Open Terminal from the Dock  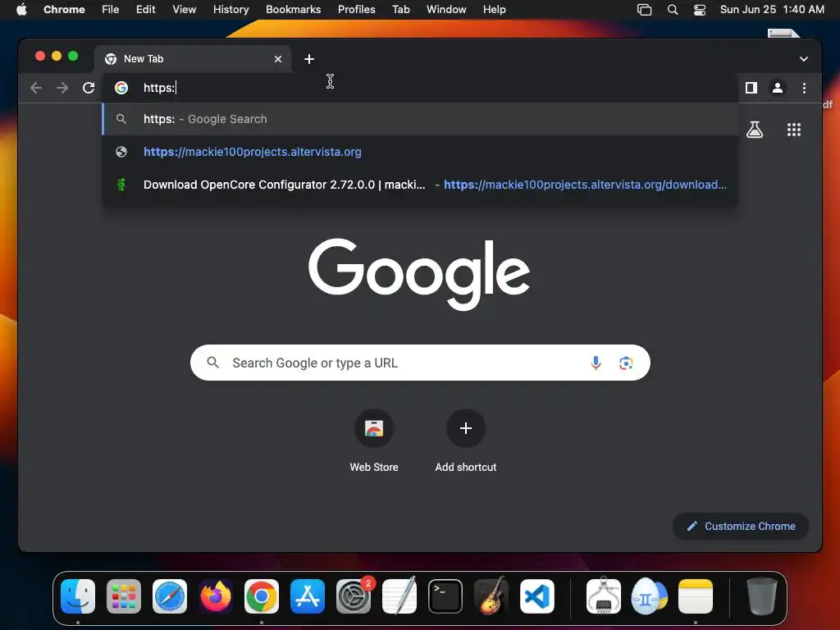tap(445, 596)
